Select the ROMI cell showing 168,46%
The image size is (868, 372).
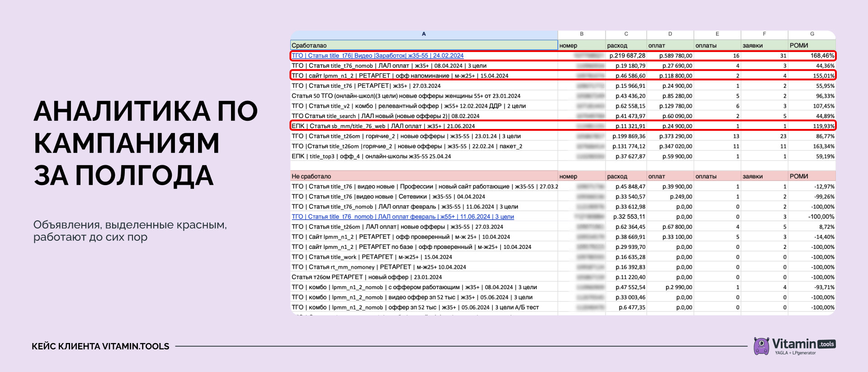tap(812, 56)
